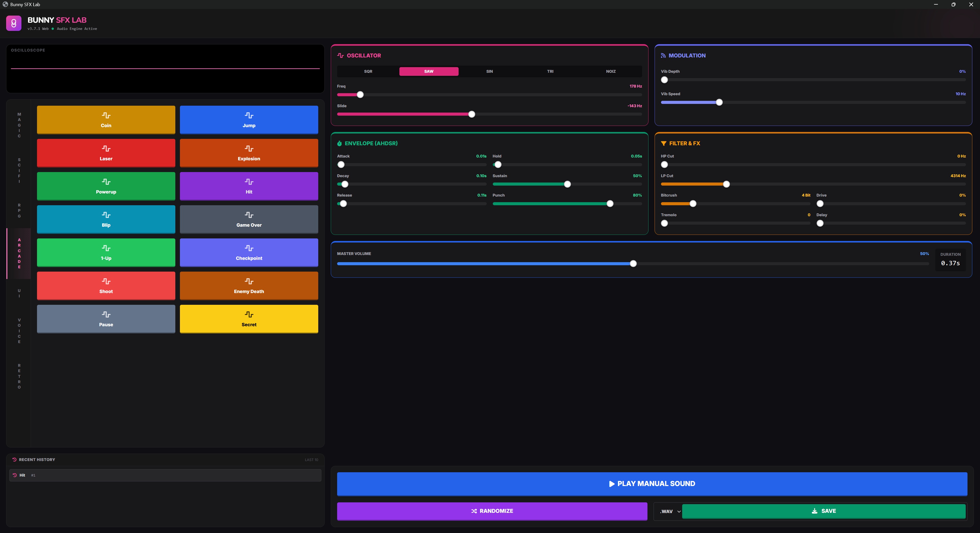Click the Secret preset waveform icon

click(249, 314)
